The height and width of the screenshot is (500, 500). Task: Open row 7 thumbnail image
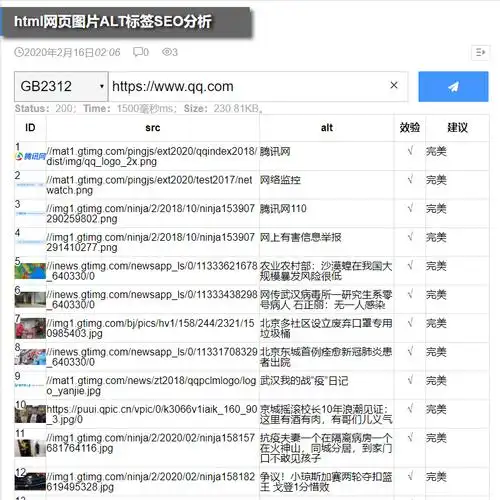pyautogui.click(x=30, y=328)
